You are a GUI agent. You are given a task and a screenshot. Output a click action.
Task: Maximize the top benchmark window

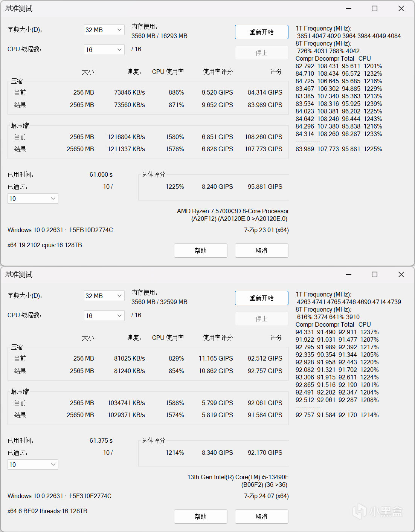[375, 8]
